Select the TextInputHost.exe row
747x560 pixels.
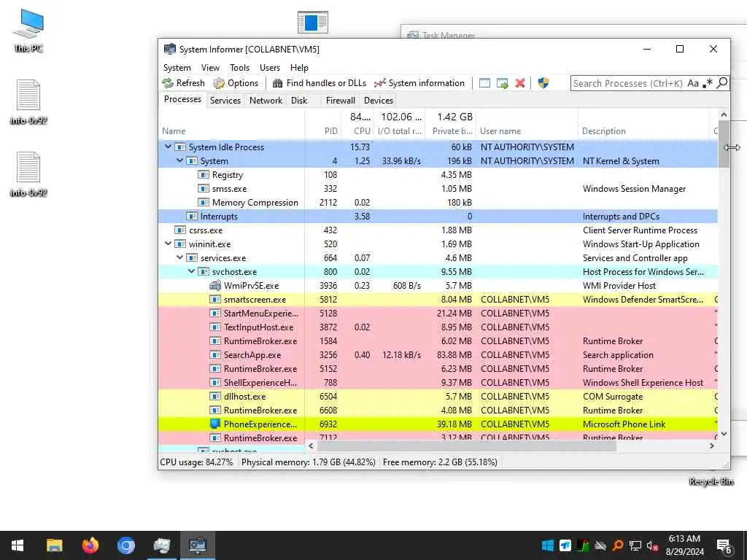click(438, 327)
